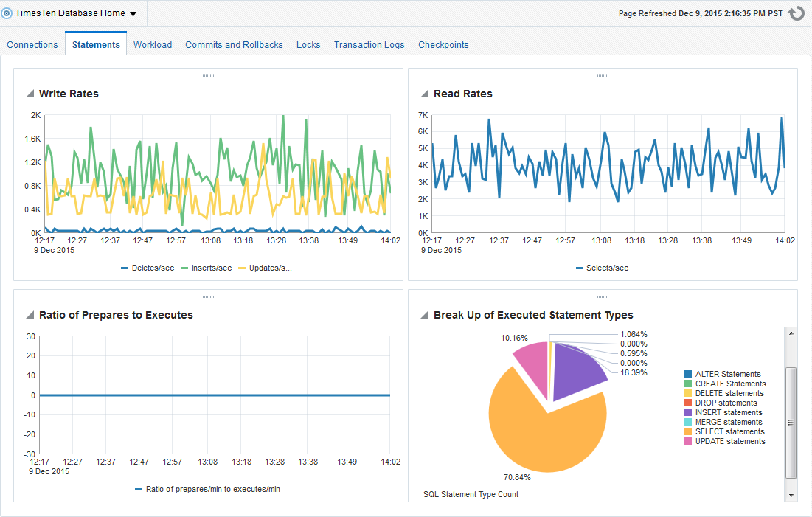This screenshot has width=812, height=517.
Task: Open the Transaction Logs tab
Action: pos(369,45)
